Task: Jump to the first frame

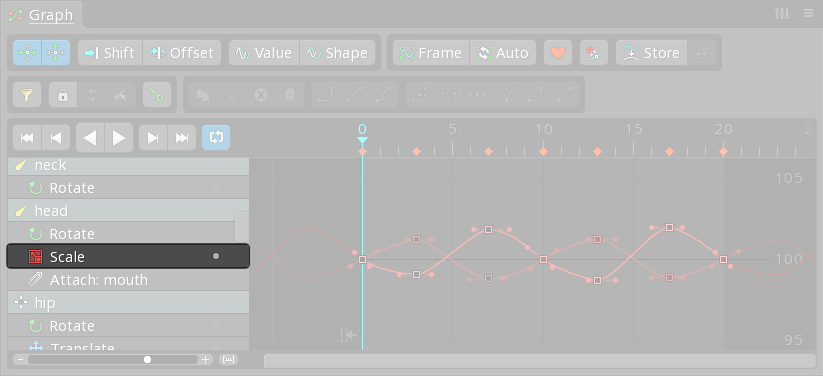Action: (27, 138)
